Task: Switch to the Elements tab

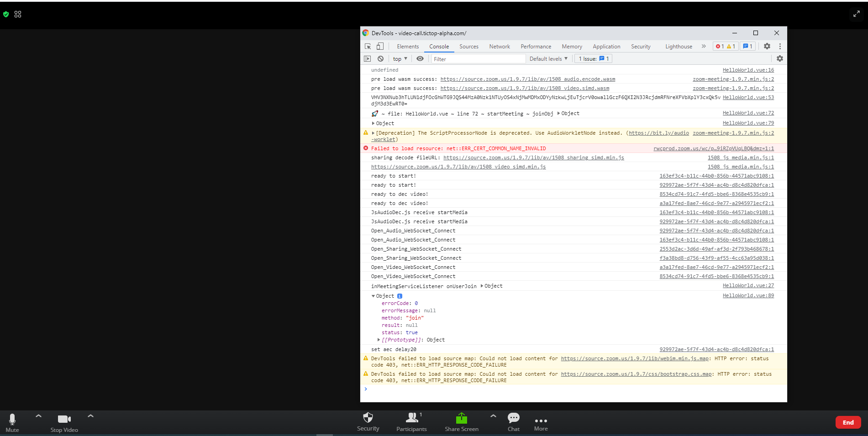Action: 408,46
